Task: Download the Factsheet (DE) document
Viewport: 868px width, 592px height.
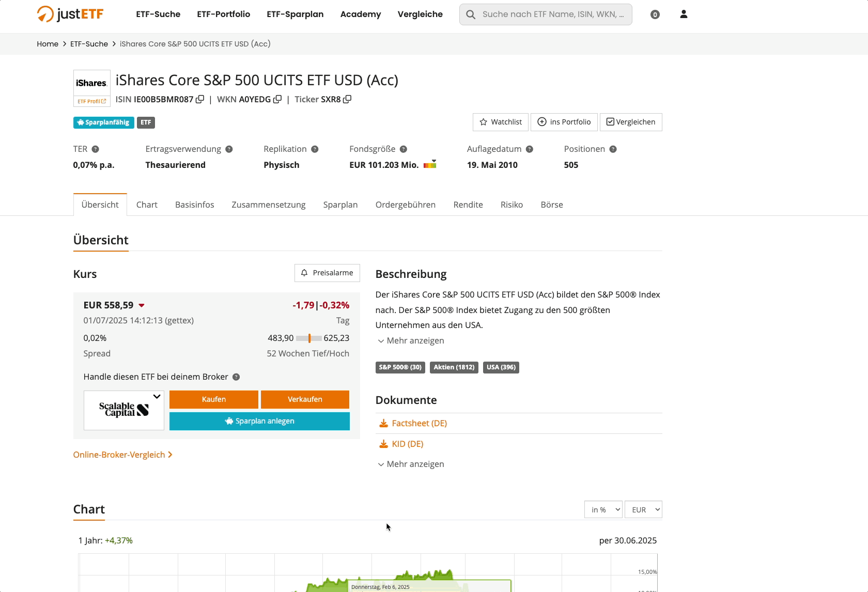Action: pos(419,424)
